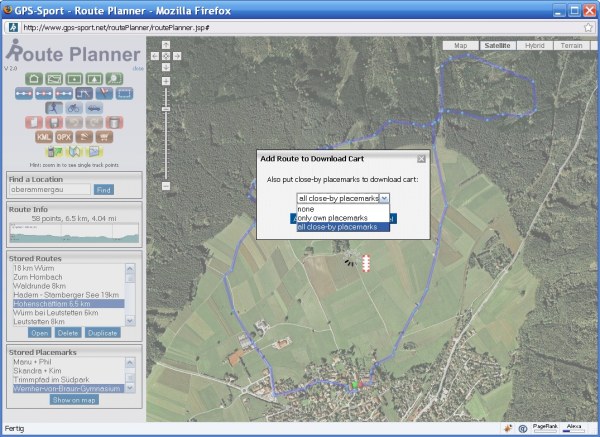The image size is (600, 437).
Task: Click the Find a Location text field
Action: 50,189
